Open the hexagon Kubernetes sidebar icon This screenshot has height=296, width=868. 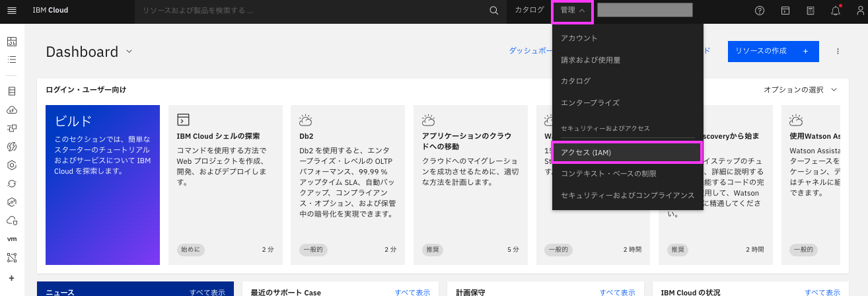tap(11, 165)
